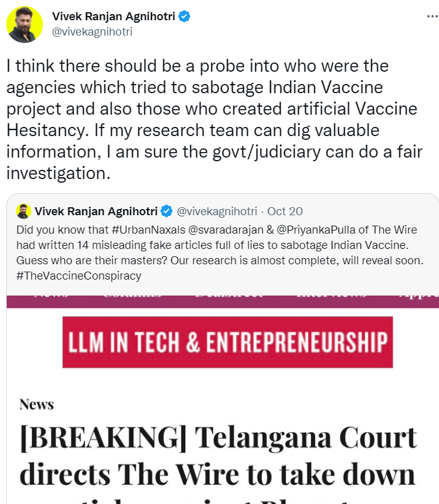Open the #TheVaccineConspiracy hashtag

pos(79,275)
